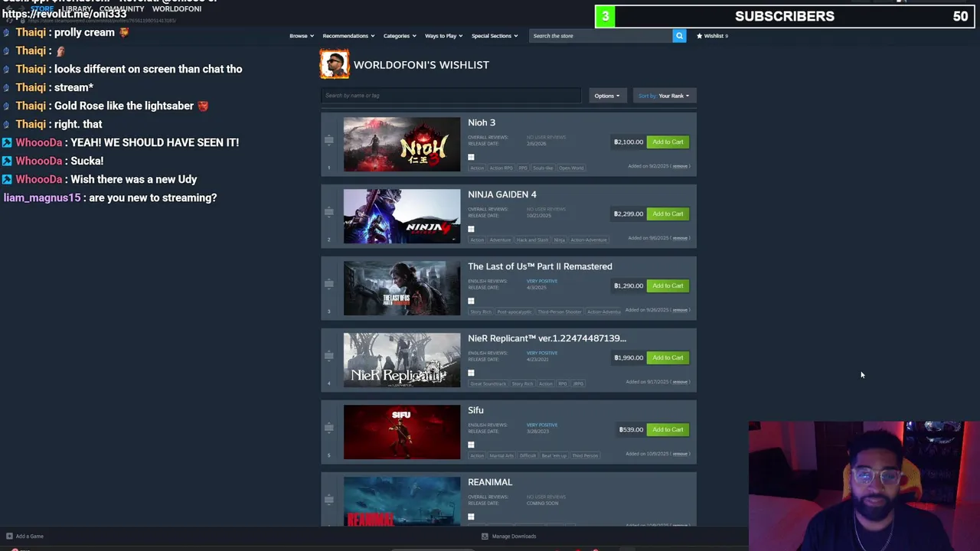Open the WORLDOFONI profile tab
Image resolution: width=980 pixels, height=551 pixels.
point(177,9)
